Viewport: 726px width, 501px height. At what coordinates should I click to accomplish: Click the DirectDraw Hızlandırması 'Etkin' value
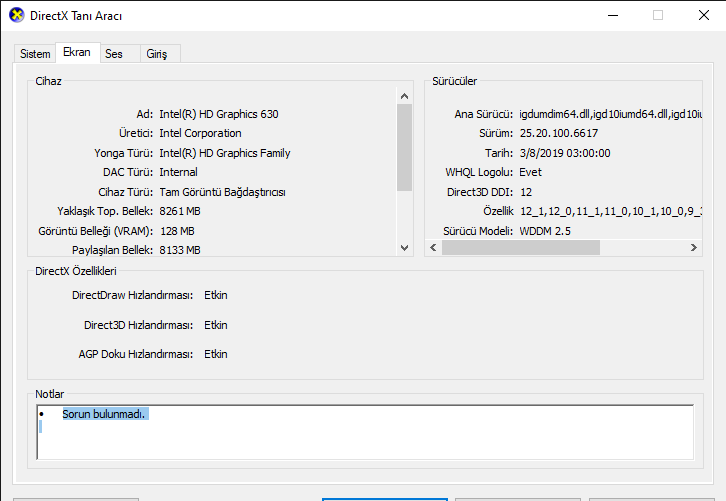click(x=216, y=295)
